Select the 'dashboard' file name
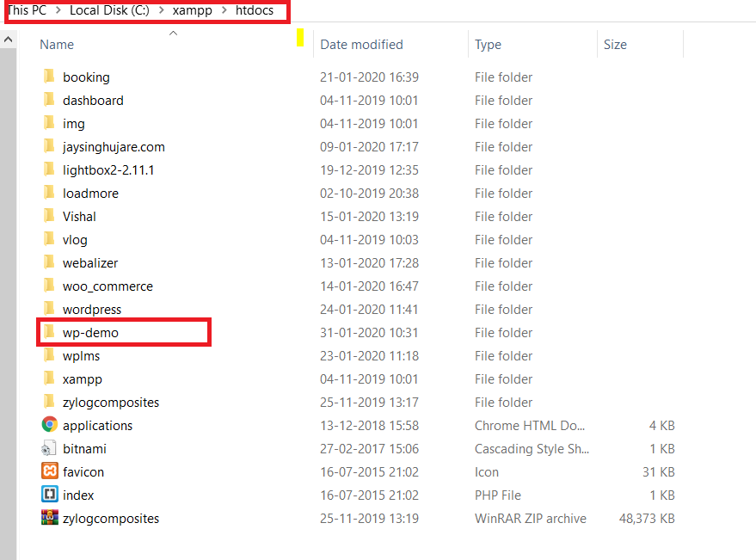This screenshot has width=756, height=560. (x=93, y=101)
